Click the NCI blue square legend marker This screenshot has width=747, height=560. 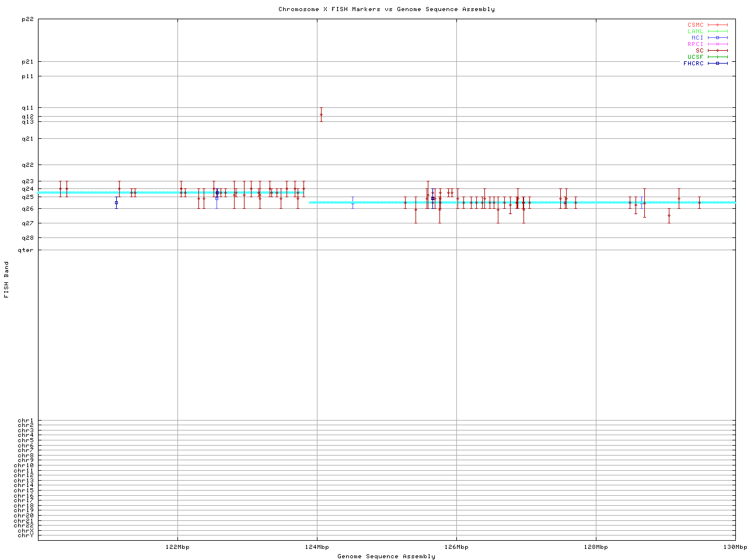(x=717, y=38)
